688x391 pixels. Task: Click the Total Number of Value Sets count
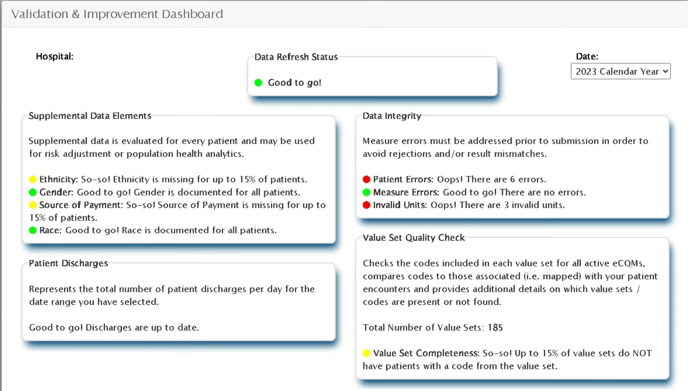(495, 327)
